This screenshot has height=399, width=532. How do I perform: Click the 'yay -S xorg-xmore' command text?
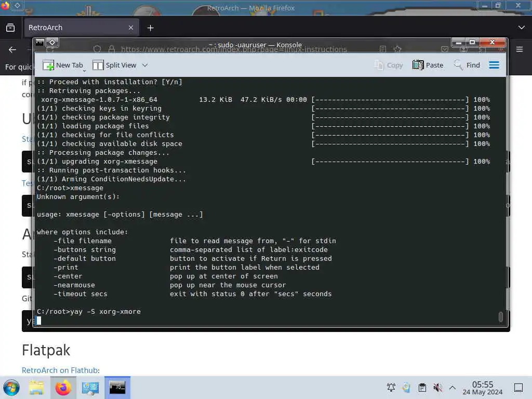pyautogui.click(x=105, y=312)
